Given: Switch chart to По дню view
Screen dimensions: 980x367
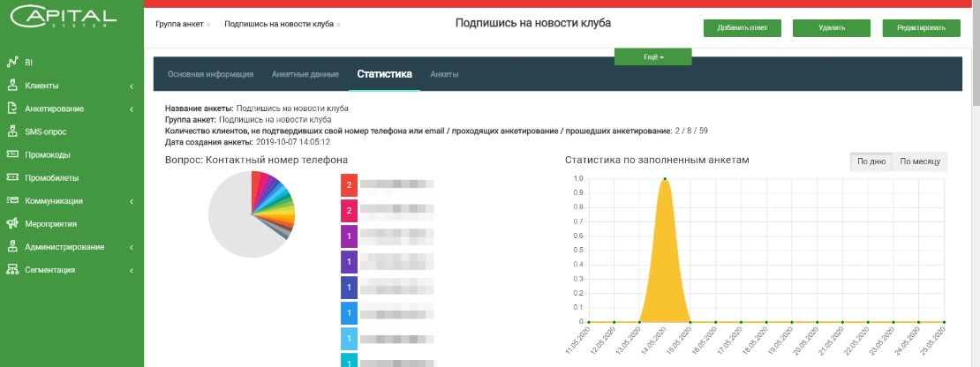Looking at the screenshot, I should point(871,161).
